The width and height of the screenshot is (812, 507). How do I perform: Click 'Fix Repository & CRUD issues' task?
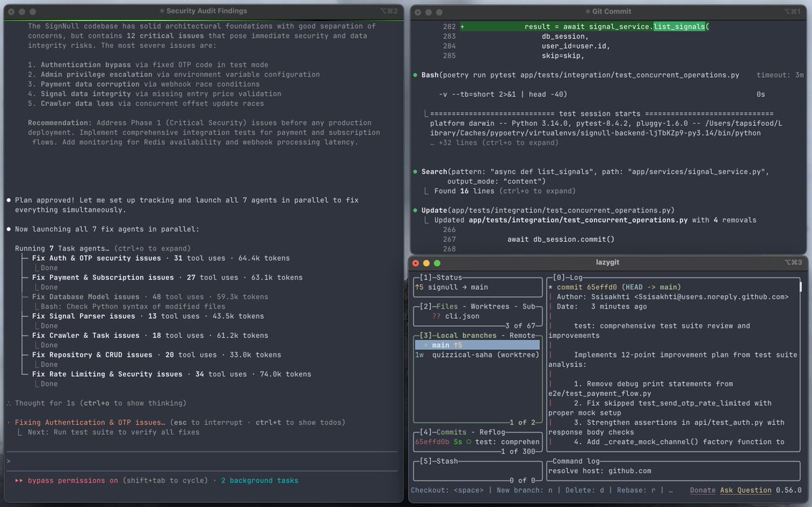[x=92, y=355]
